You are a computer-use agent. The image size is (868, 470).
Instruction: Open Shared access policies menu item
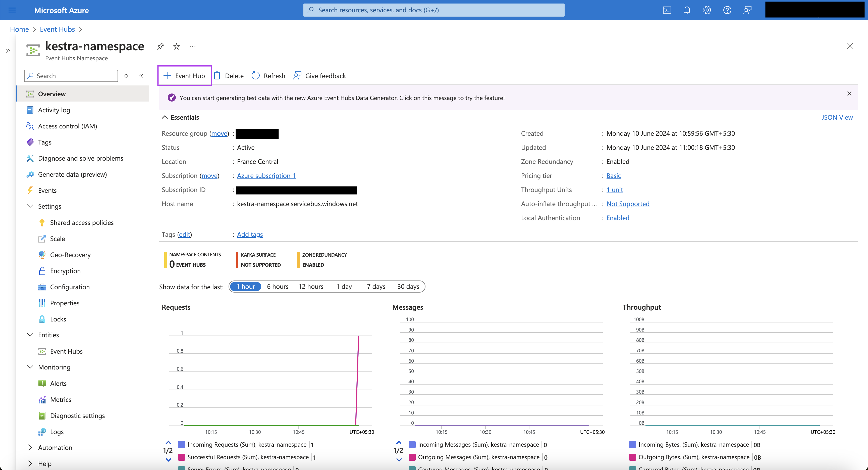pos(82,222)
